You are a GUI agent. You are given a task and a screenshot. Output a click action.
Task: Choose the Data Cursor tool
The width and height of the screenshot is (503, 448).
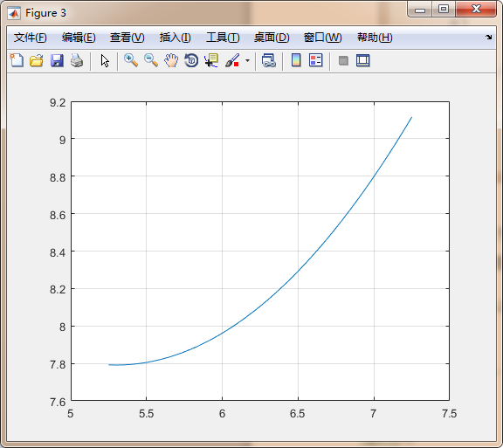tap(211, 60)
